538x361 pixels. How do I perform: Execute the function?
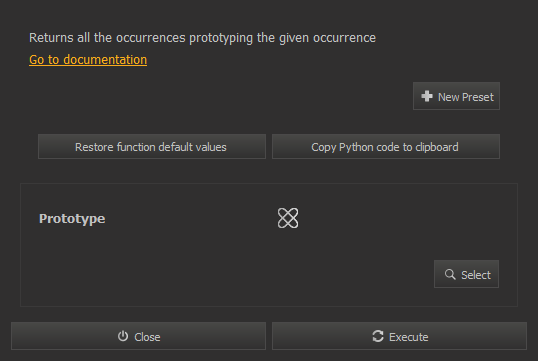(x=399, y=336)
